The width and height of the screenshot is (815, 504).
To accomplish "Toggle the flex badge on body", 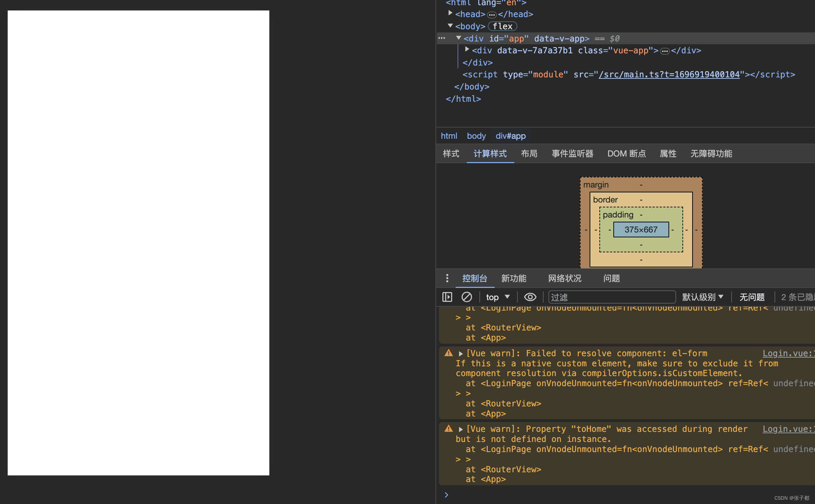I will point(502,26).
